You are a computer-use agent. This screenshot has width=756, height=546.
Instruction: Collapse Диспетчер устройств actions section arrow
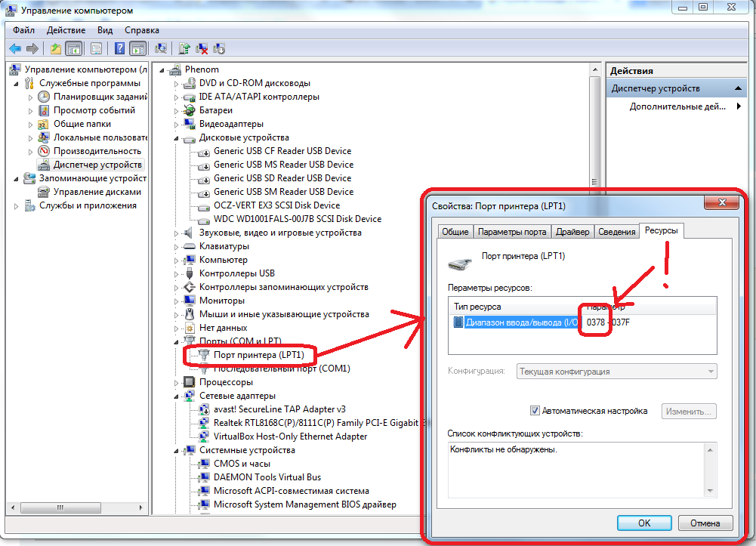point(738,88)
